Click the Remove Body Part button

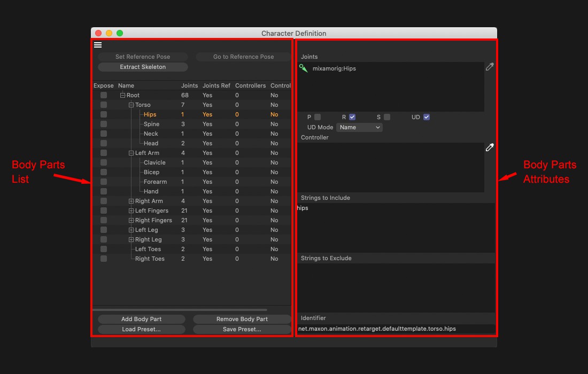[242, 319]
